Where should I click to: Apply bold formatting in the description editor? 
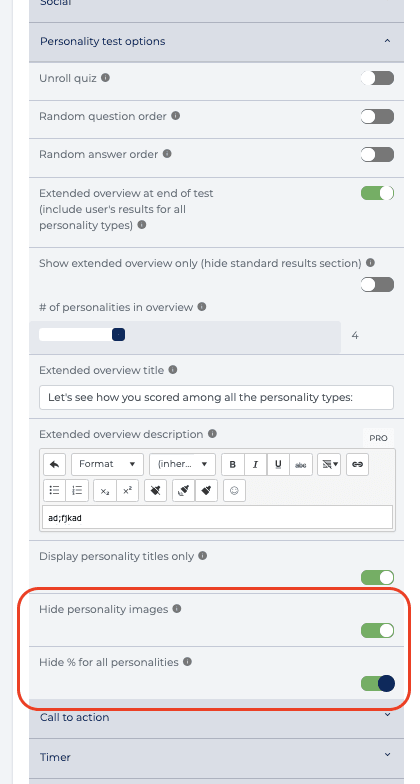[x=232, y=464]
